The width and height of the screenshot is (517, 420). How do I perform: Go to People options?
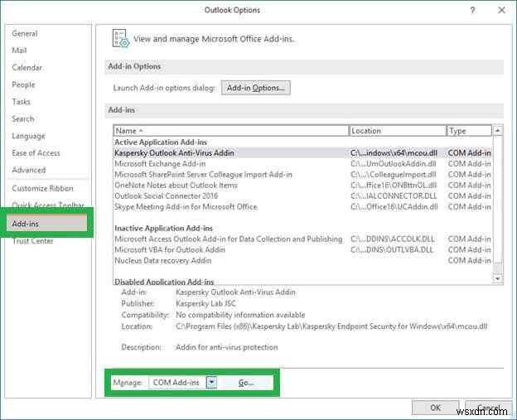pos(23,84)
